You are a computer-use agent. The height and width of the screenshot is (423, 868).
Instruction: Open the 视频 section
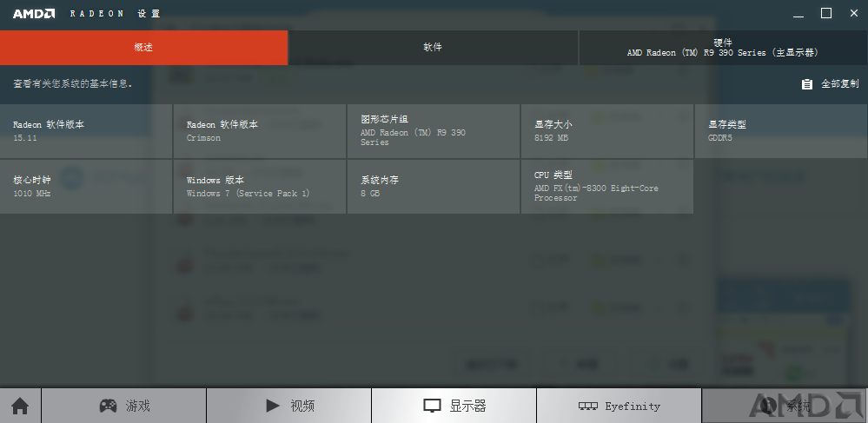point(289,406)
